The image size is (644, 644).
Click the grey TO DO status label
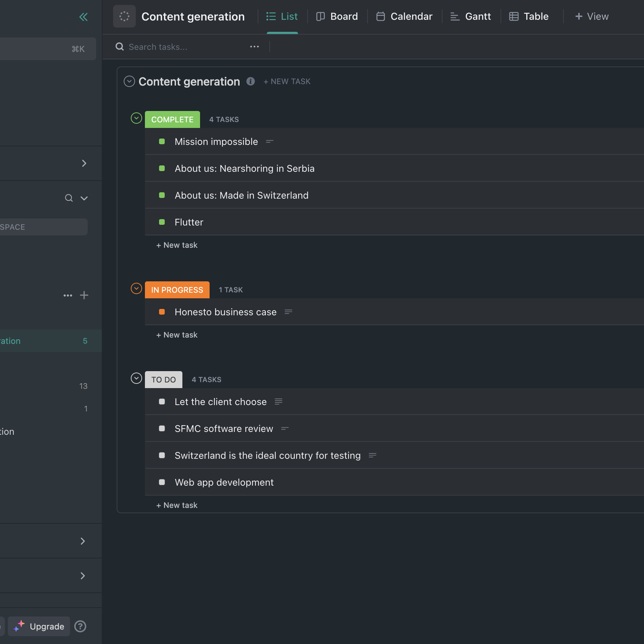(164, 380)
